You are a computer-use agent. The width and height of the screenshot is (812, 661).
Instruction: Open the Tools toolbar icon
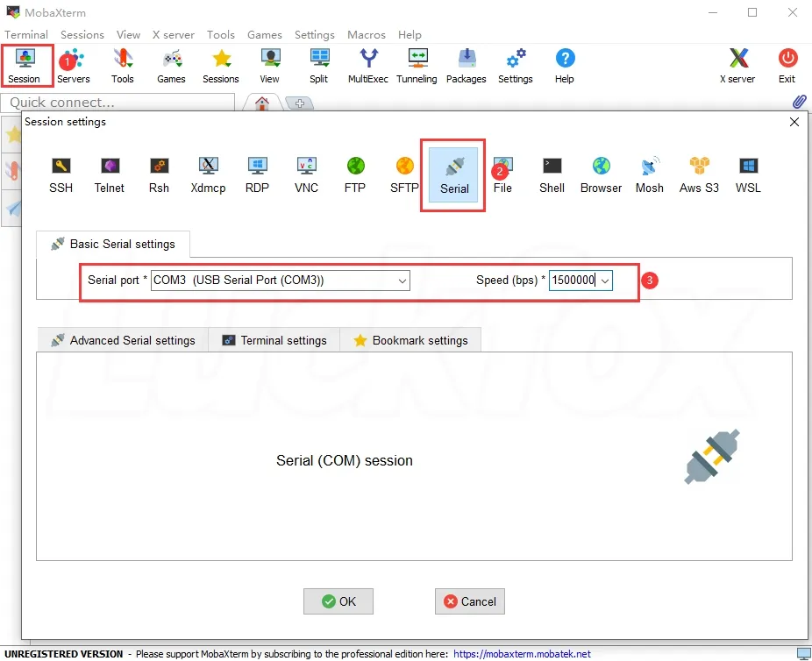click(x=122, y=65)
